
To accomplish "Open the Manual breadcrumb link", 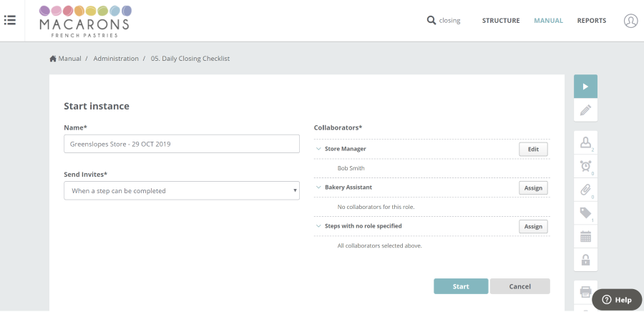I will click(x=69, y=59).
